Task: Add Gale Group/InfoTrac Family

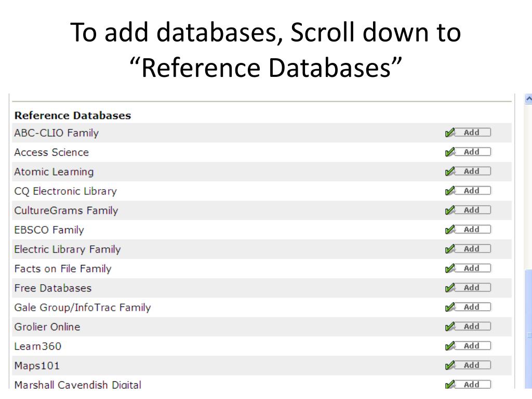Action: (x=468, y=307)
